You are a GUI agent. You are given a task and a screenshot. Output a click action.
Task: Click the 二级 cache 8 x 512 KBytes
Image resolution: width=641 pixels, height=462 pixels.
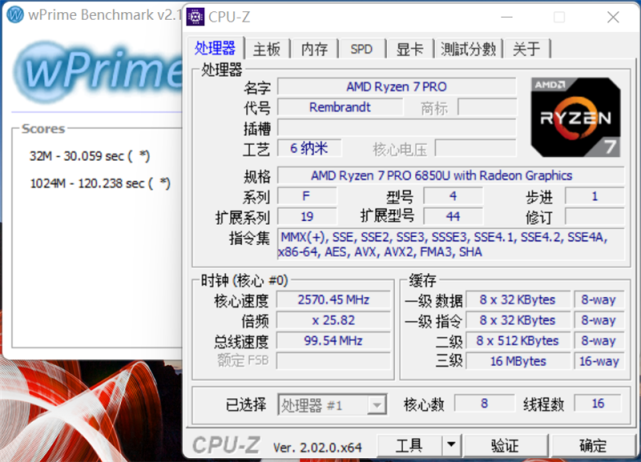pos(518,341)
